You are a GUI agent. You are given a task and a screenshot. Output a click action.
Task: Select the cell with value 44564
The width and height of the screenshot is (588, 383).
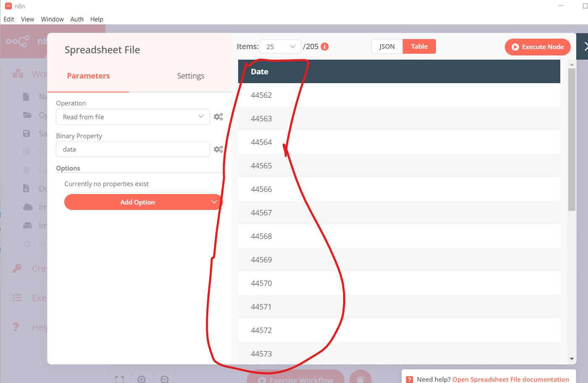pyautogui.click(x=399, y=142)
